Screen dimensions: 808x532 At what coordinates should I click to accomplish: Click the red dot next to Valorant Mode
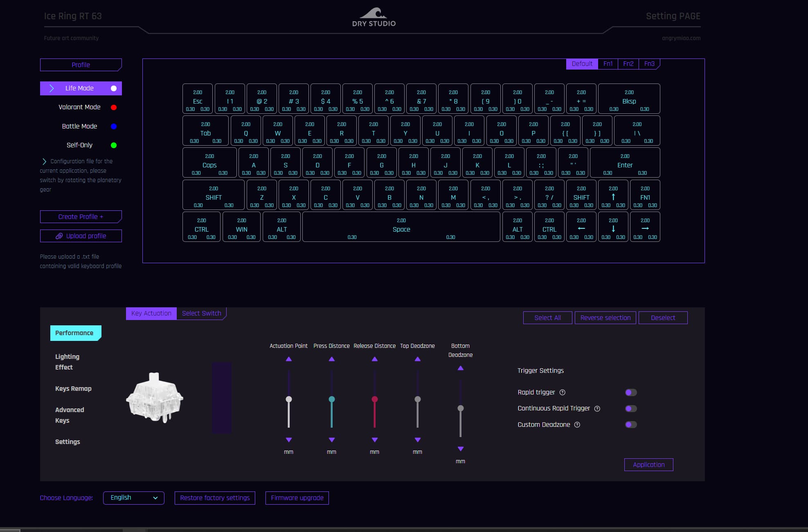tap(114, 107)
